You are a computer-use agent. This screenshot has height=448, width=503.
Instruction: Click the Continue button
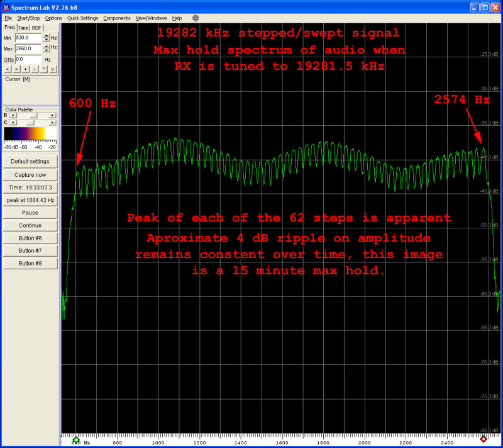pos(30,225)
